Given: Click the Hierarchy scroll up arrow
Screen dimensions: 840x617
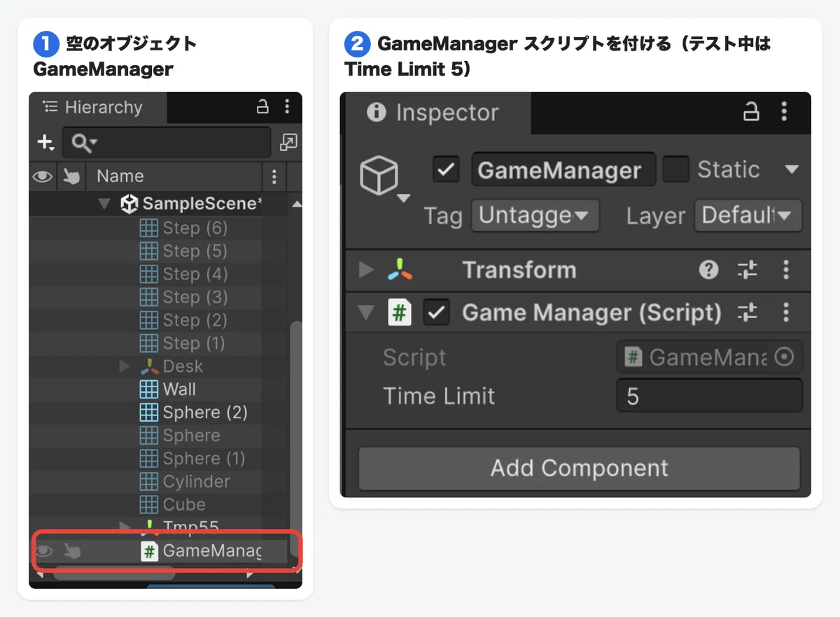Looking at the screenshot, I should (x=296, y=204).
